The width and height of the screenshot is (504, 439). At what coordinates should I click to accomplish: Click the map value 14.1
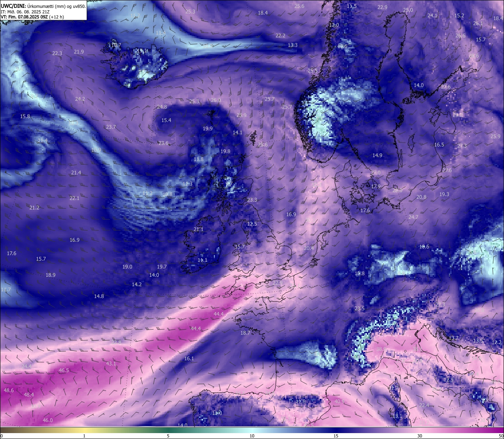click(x=237, y=133)
